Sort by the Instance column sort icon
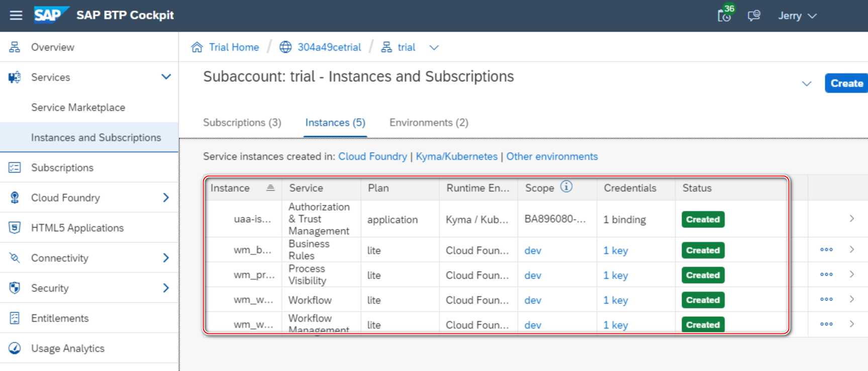Image resolution: width=868 pixels, height=371 pixels. (270, 188)
